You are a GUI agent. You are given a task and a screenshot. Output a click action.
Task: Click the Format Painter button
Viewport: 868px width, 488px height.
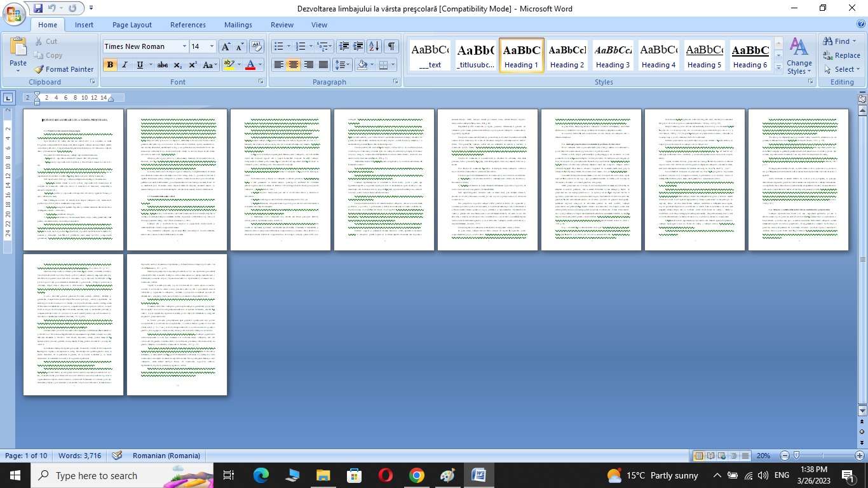(x=64, y=69)
